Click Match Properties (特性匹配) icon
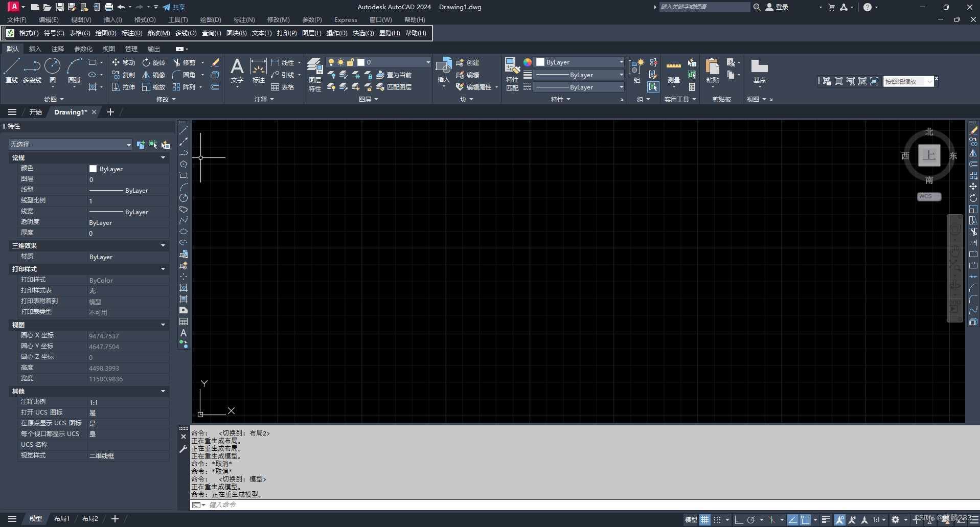980x527 pixels. (512, 75)
